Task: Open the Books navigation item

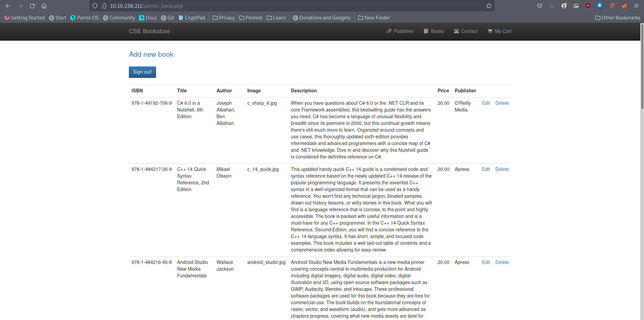Action: pos(434,31)
